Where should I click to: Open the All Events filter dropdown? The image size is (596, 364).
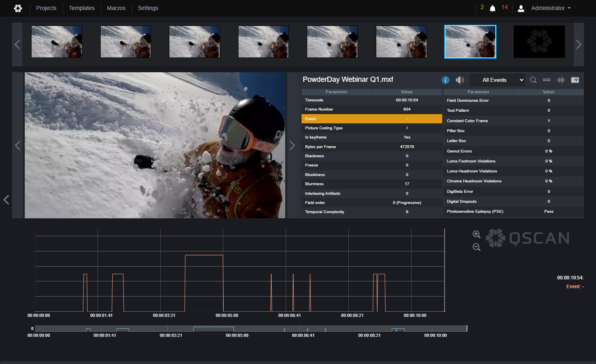pos(497,80)
